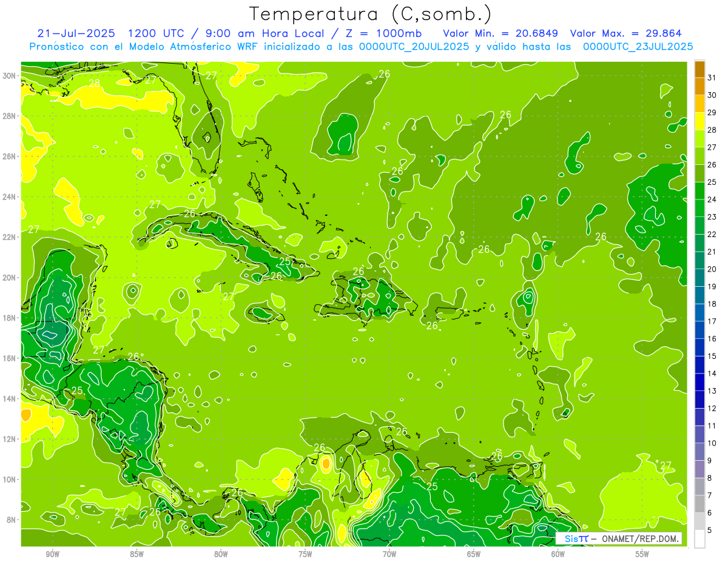
Task: Click the "19" color scale label
Action: [712, 286]
